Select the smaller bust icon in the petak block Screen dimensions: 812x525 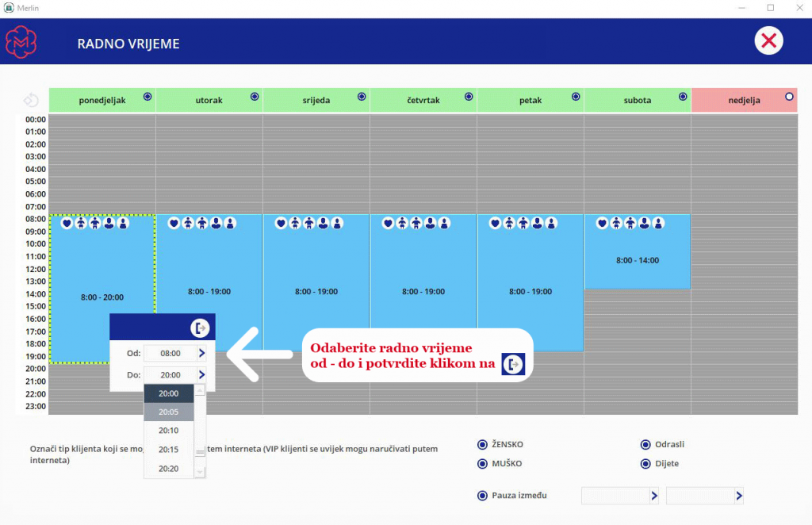(552, 223)
